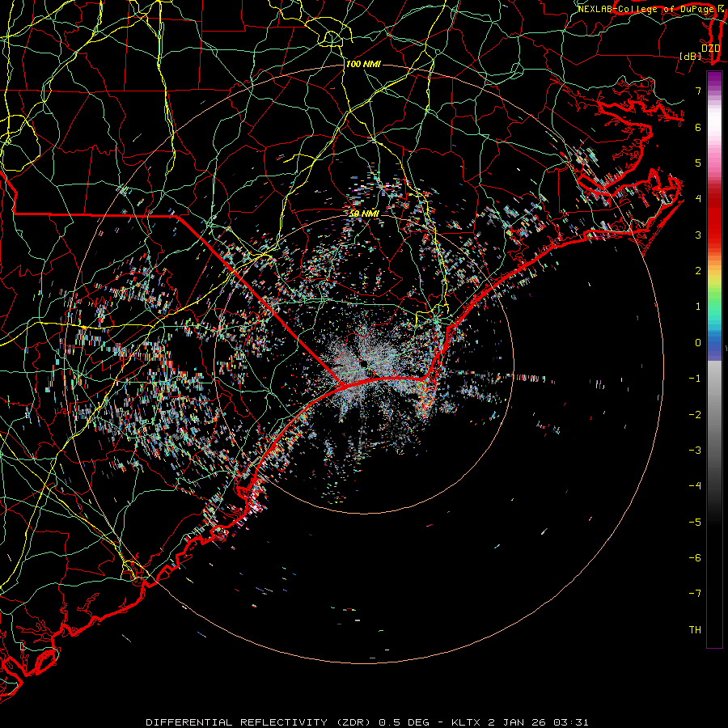Click the DZD legend title
This screenshot has height=728, width=728.
point(710,48)
